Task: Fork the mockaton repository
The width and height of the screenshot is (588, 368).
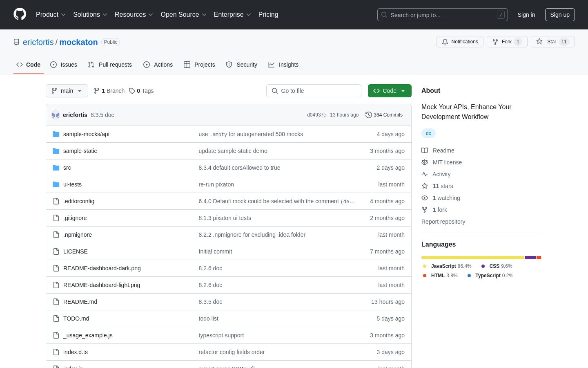Action: pyautogui.click(x=507, y=42)
